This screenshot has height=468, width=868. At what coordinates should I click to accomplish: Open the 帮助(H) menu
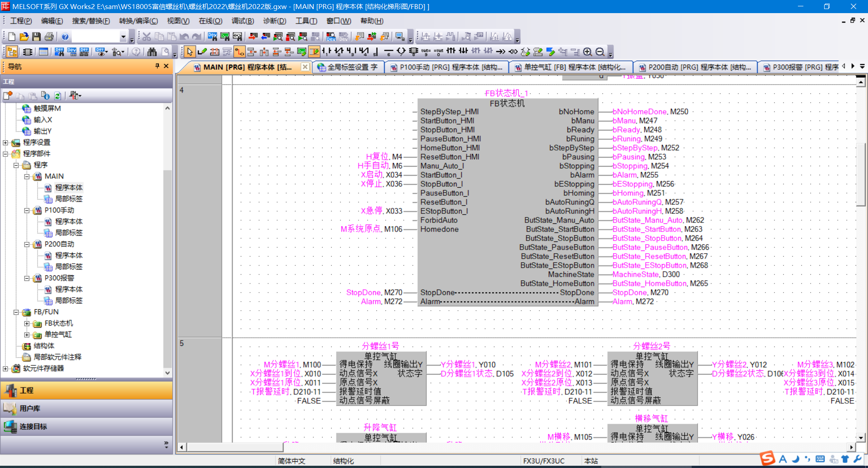(372, 21)
